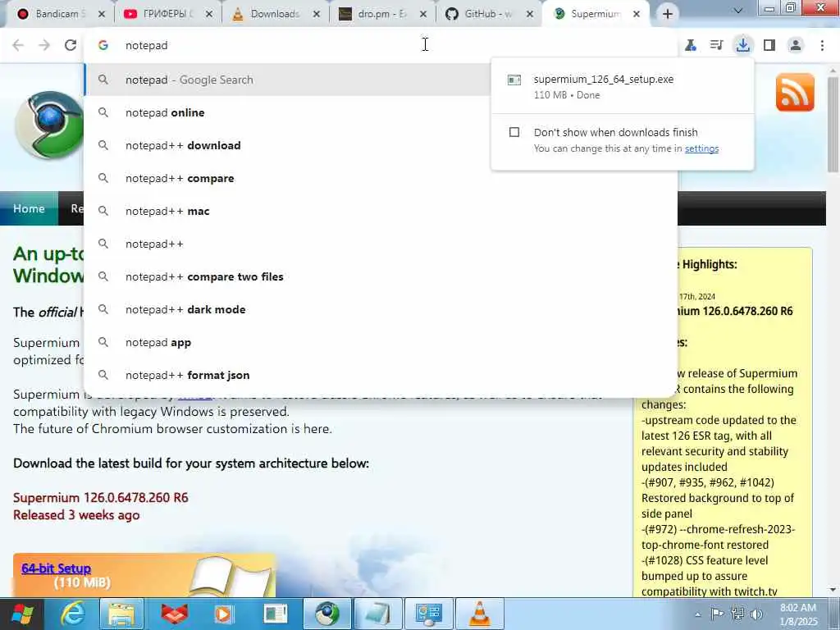
Task: Click the taskbar clock showing 8:02 AM
Action: 798,614
